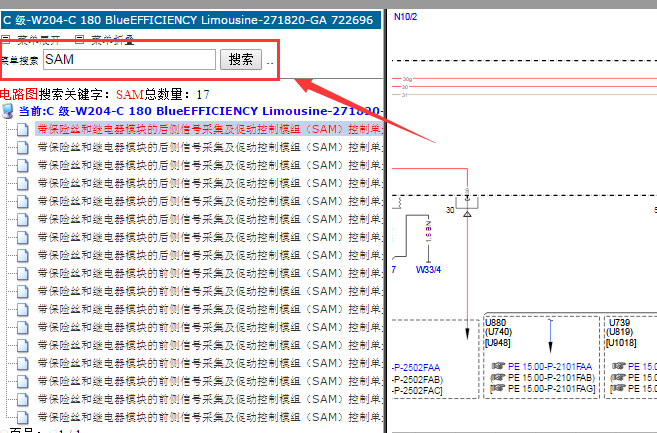This screenshot has width=657, height=433.
Task: Open link PE 15.00-P-2101FAA
Action: coord(550,367)
